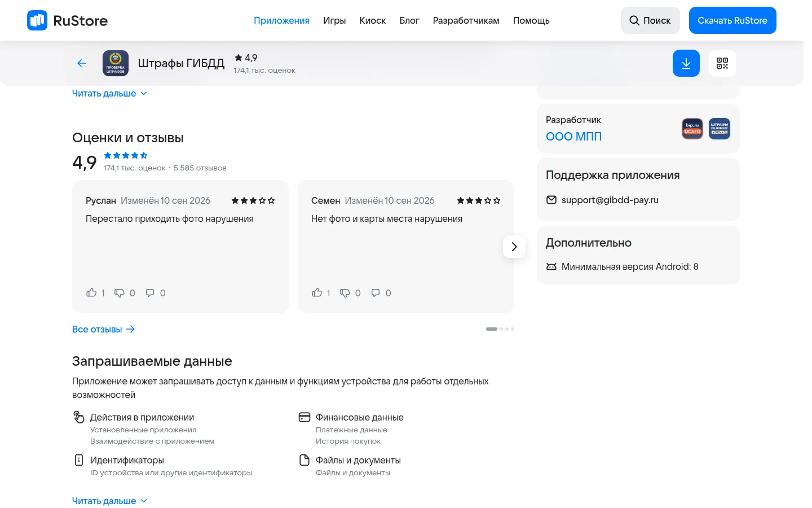
Task: Click the mail icon beside support email
Action: 551,200
